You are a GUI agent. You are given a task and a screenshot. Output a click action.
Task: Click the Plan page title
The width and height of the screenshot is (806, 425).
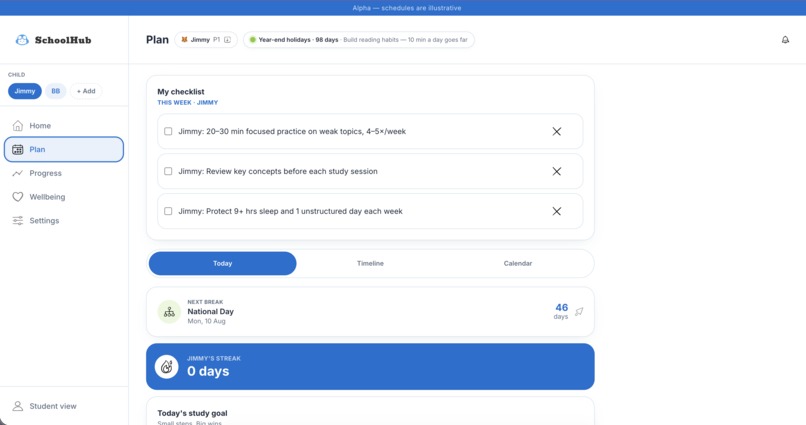click(x=157, y=40)
